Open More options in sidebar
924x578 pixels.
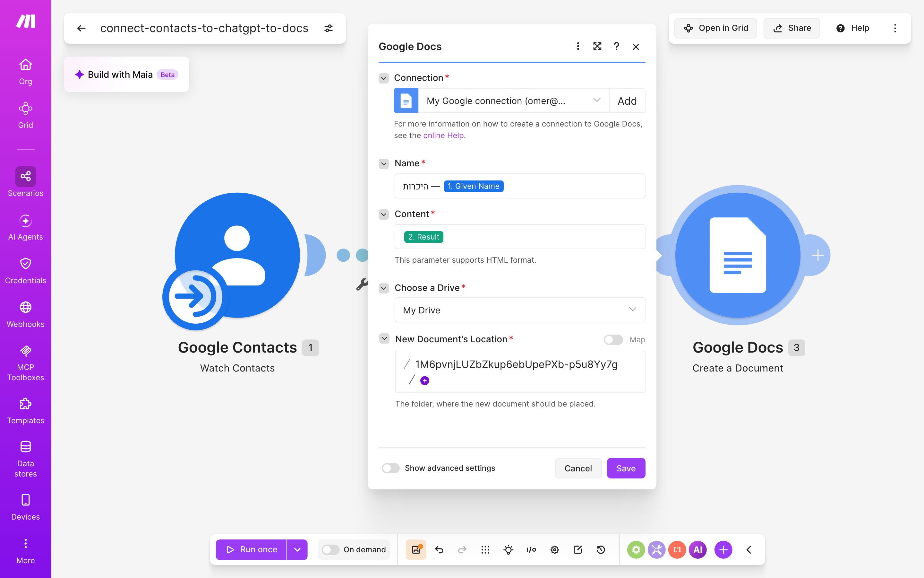coord(26,551)
